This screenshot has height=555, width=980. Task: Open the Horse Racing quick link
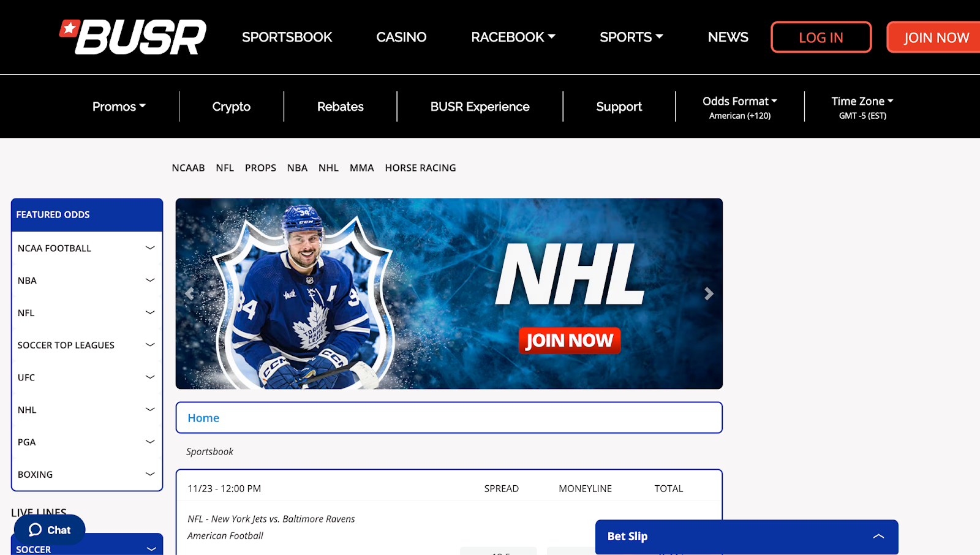point(420,168)
